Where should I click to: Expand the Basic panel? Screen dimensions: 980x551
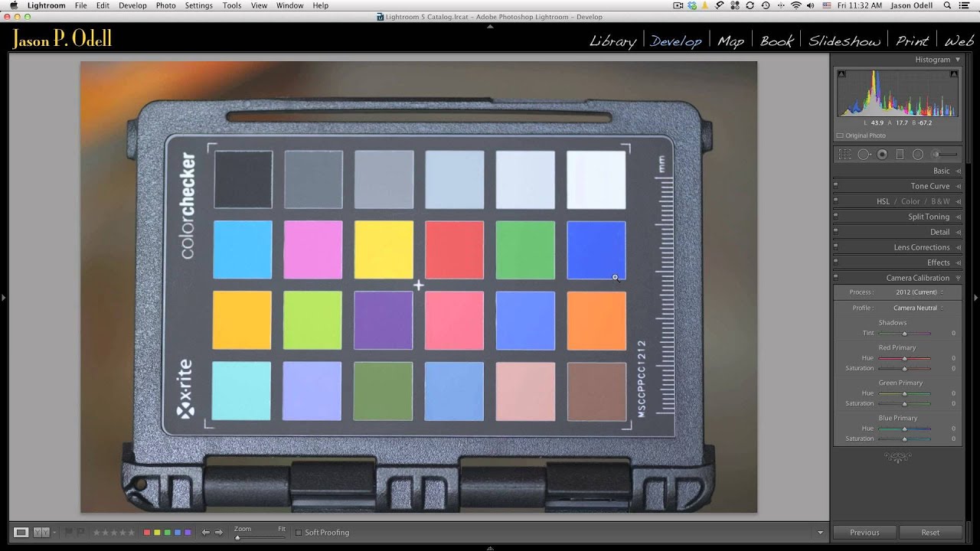(959, 171)
